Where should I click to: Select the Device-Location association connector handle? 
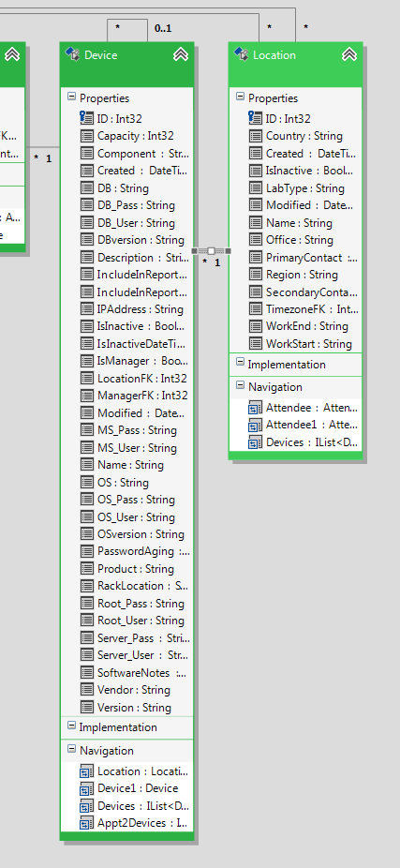(x=212, y=251)
